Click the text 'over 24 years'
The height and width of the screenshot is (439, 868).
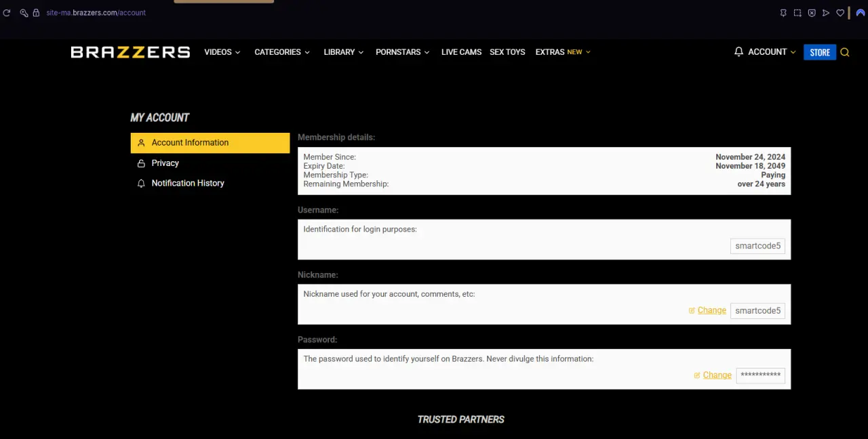click(x=761, y=184)
